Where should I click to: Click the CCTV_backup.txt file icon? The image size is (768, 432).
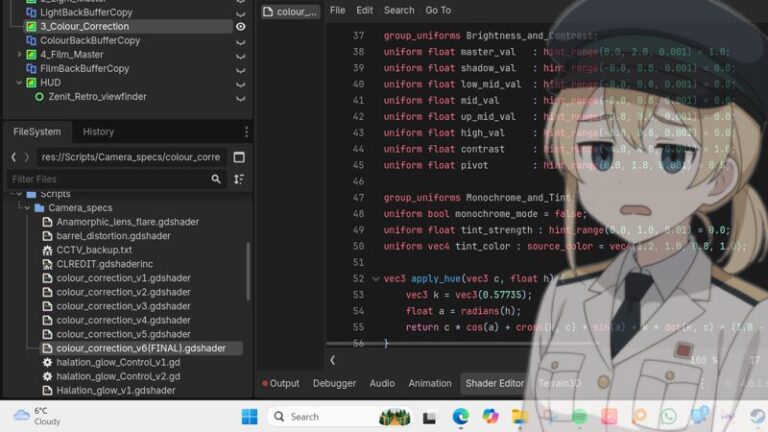coord(47,250)
